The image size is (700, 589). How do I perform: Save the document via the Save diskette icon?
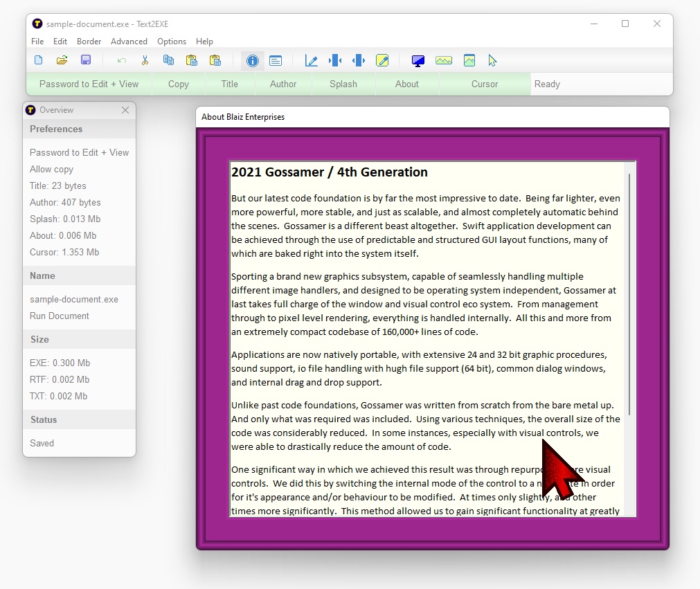coord(86,60)
